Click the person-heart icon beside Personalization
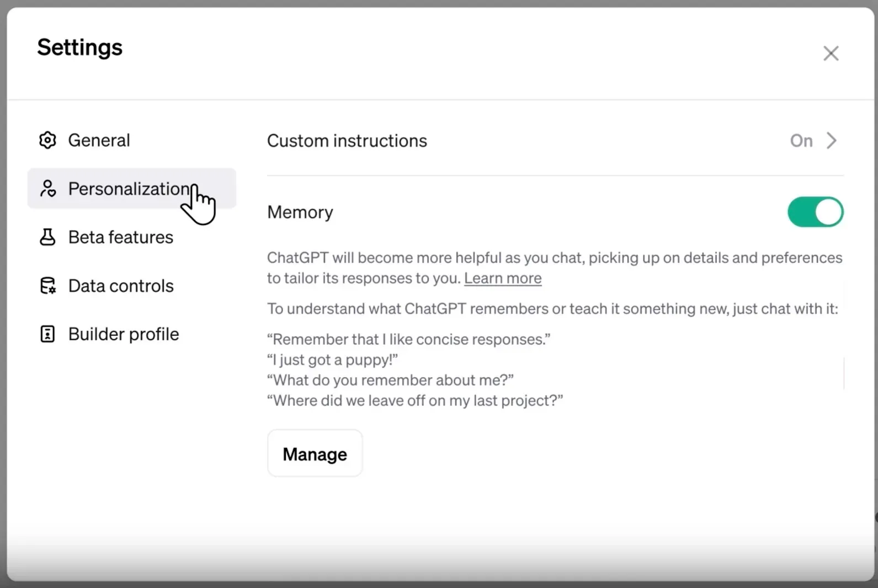 click(47, 189)
